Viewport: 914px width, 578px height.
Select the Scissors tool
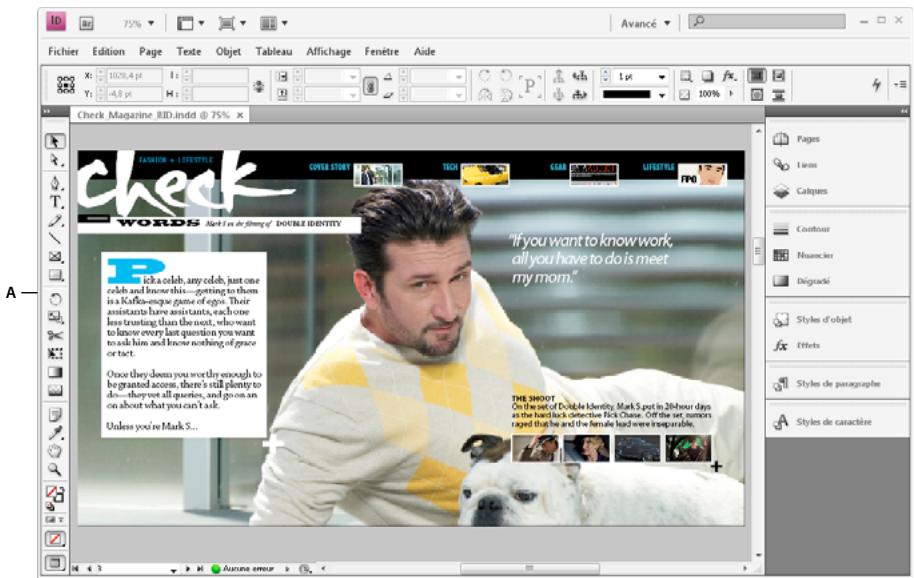[x=55, y=336]
